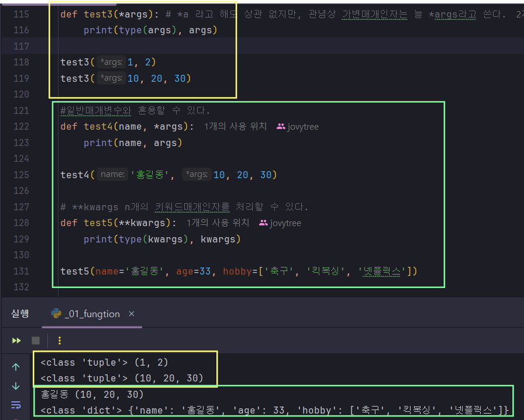This screenshot has width=524, height=420.
Task: Click the <class 'dict'> output line
Action: tap(274, 410)
